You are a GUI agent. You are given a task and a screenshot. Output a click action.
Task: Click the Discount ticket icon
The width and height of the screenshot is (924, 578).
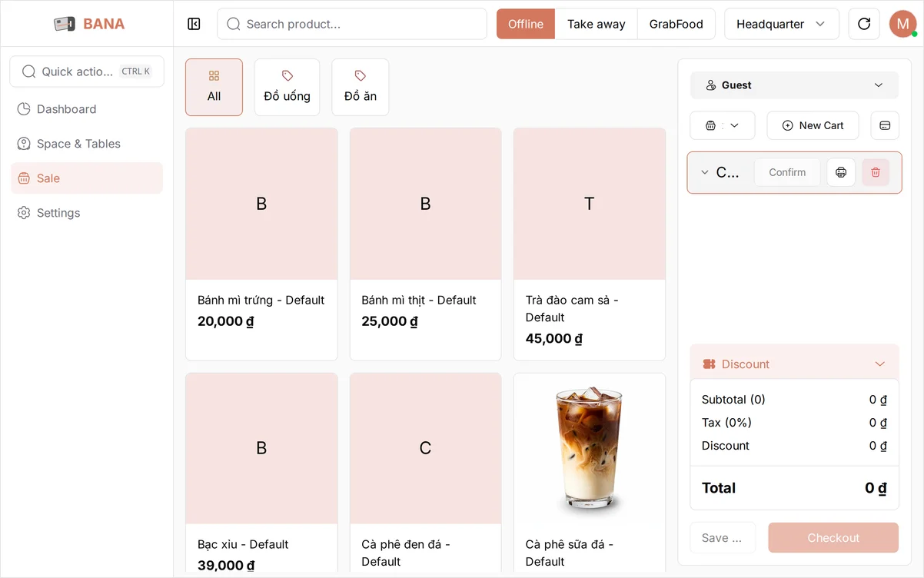709,364
